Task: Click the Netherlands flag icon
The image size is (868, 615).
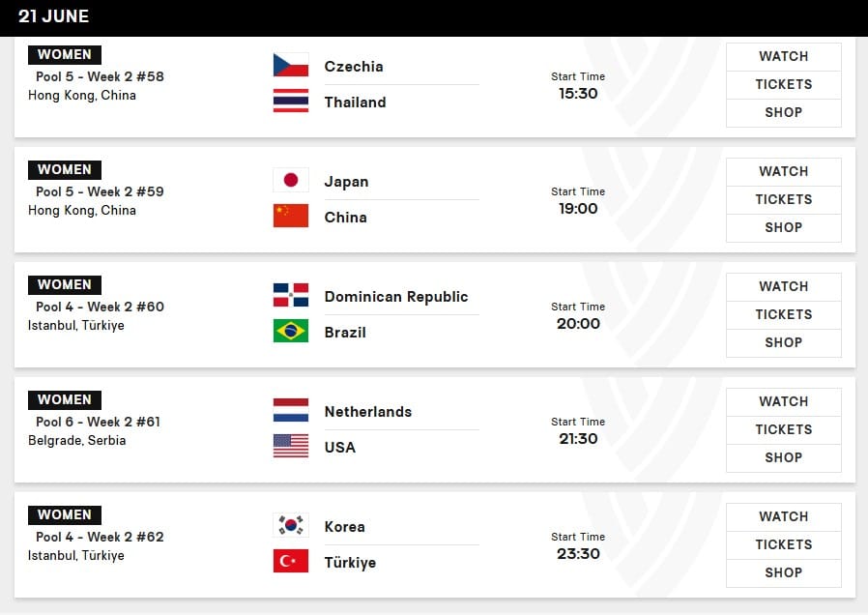Action: click(291, 411)
